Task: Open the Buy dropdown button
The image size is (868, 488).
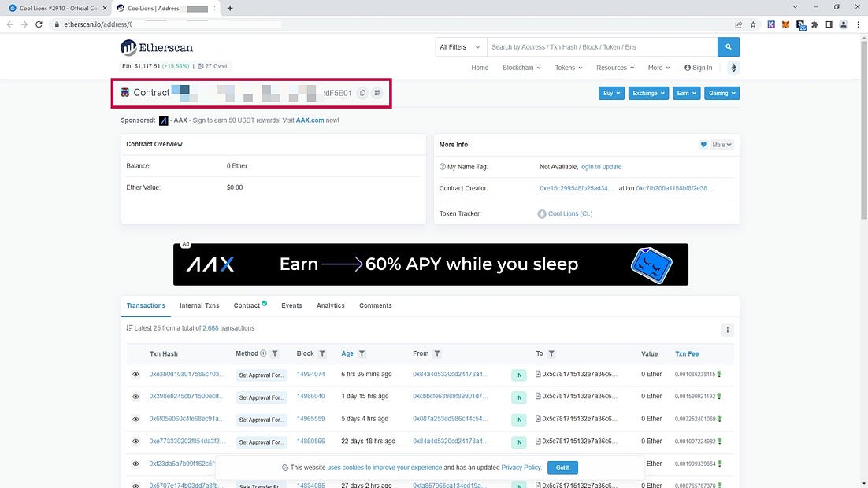Action: (x=611, y=93)
